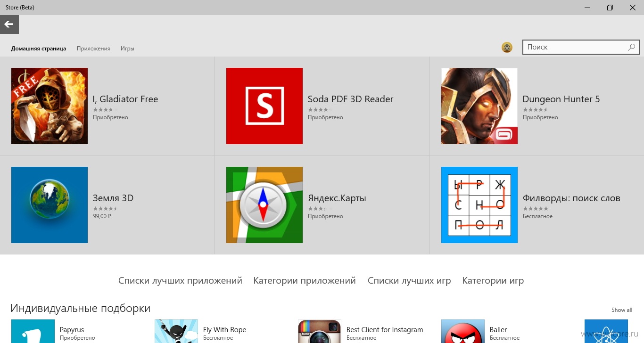The height and width of the screenshot is (343, 644).
Task: Click Best Client for Instagram name
Action: point(385,330)
